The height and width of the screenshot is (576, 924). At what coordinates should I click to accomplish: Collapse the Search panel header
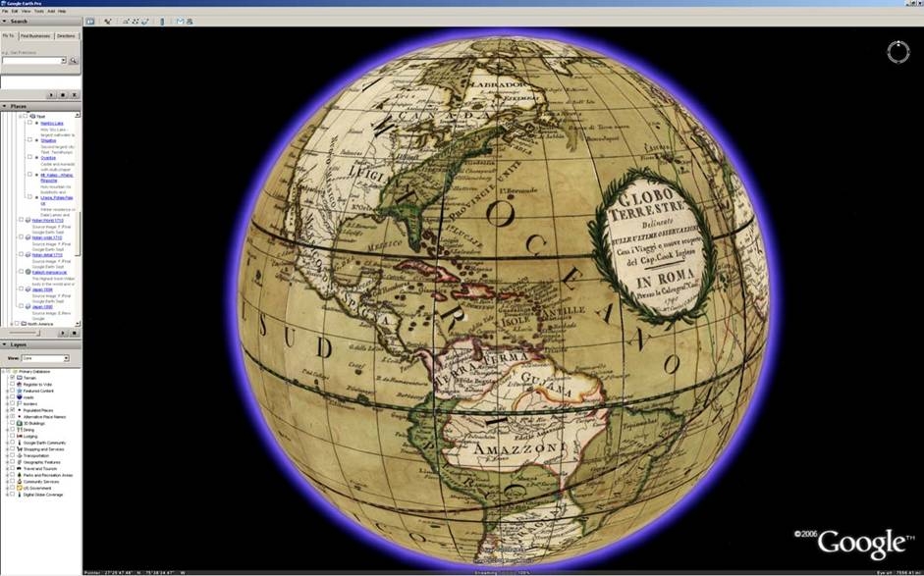click(4, 21)
